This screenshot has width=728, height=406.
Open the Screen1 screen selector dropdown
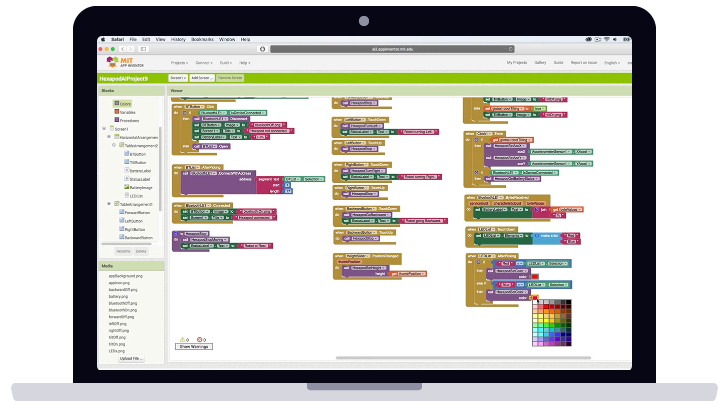tap(178, 78)
